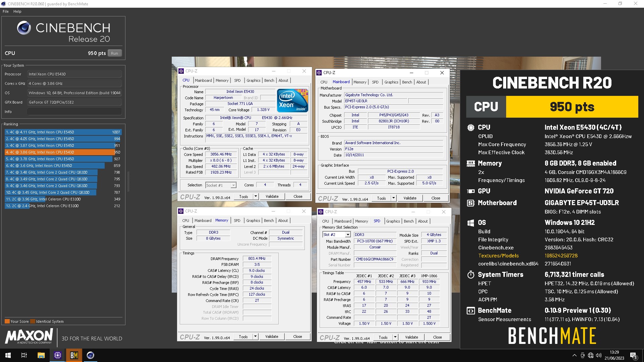Switch to Memory tab in Mainboard window

360,82
